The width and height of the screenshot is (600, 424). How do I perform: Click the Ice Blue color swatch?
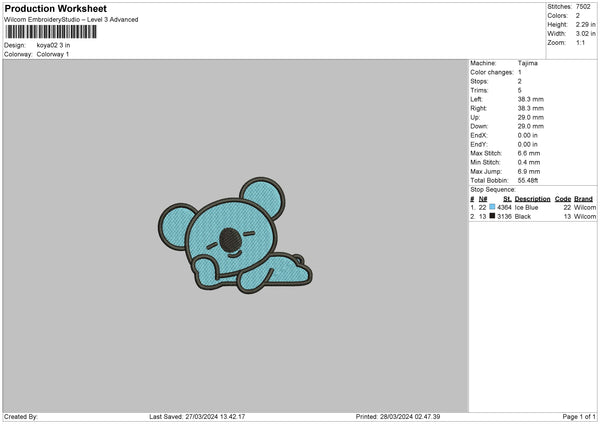coord(492,207)
